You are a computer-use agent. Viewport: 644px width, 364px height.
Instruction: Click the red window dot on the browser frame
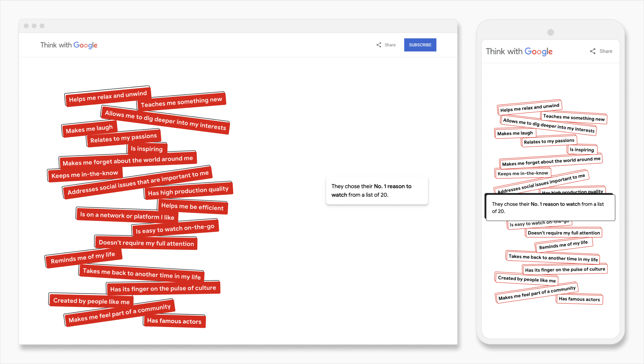(x=27, y=26)
